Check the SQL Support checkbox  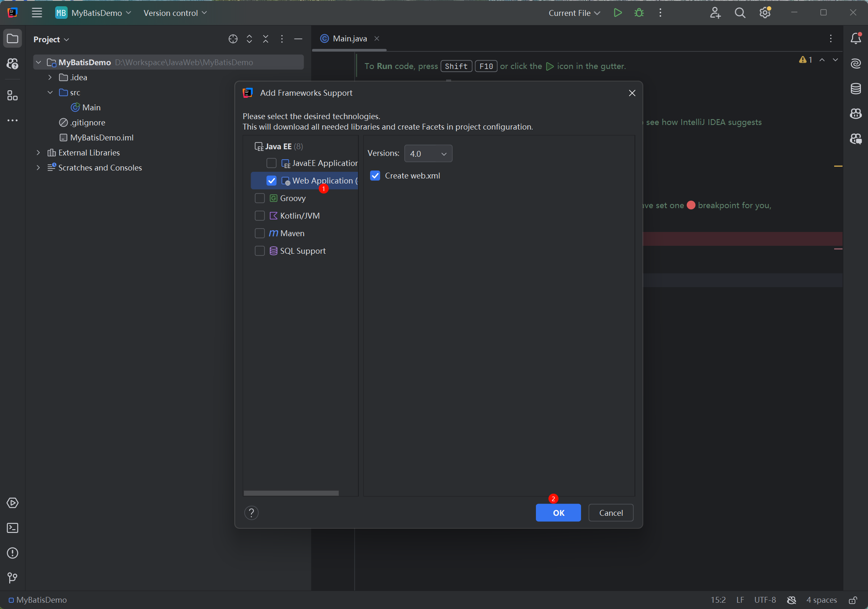260,251
